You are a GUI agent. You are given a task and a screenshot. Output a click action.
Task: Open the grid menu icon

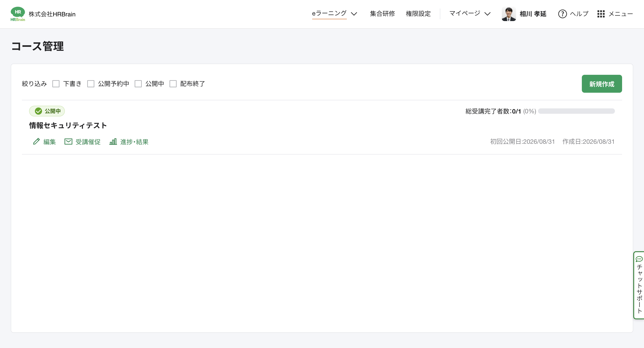click(601, 14)
